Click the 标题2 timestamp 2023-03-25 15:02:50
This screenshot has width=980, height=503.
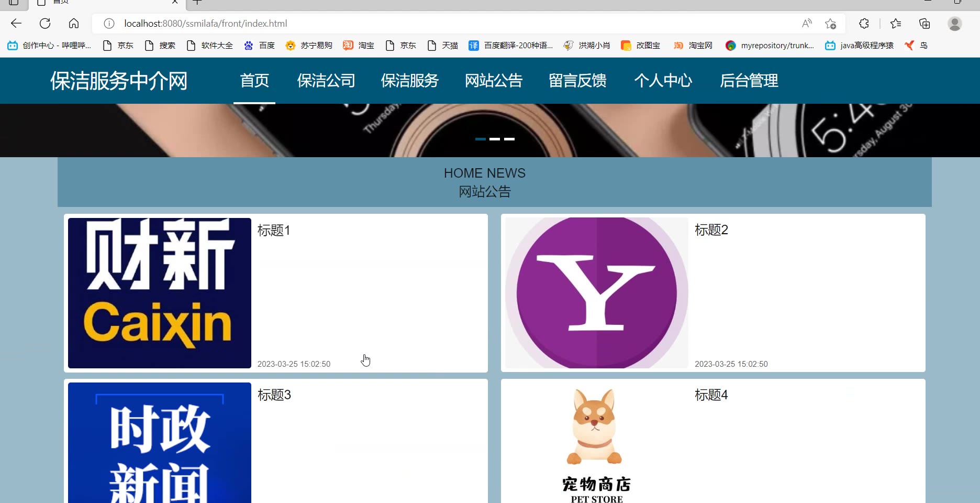(x=731, y=364)
